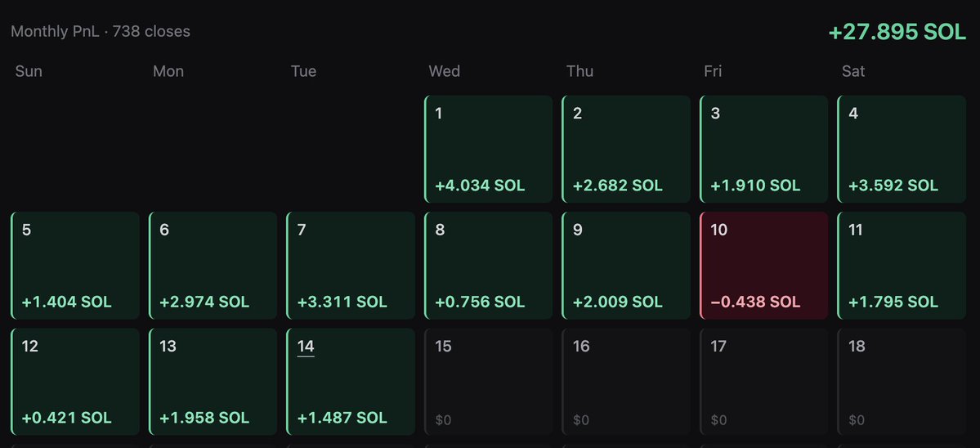This screenshot has height=448, width=980.
Task: Click day 12 cell showing +0.421 SOL
Action: (76, 382)
